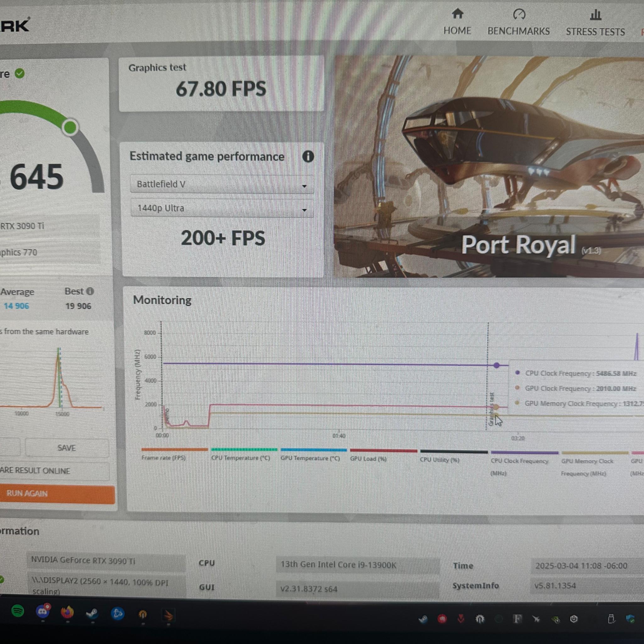
Task: Toggle the Frame rate (FPS) chart series
Action: (x=174, y=455)
